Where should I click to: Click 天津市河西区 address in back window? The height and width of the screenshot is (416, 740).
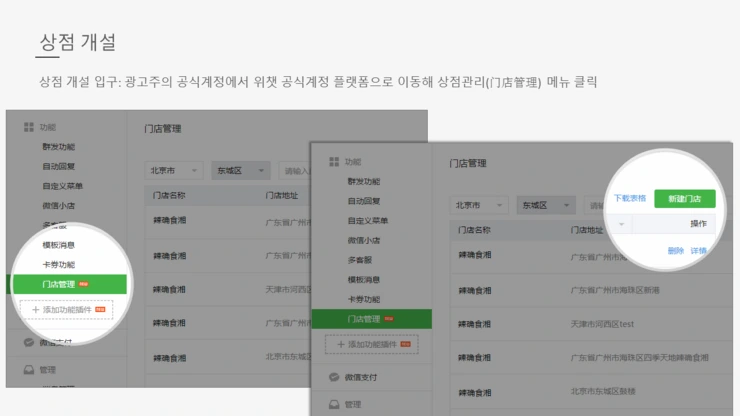(x=288, y=289)
